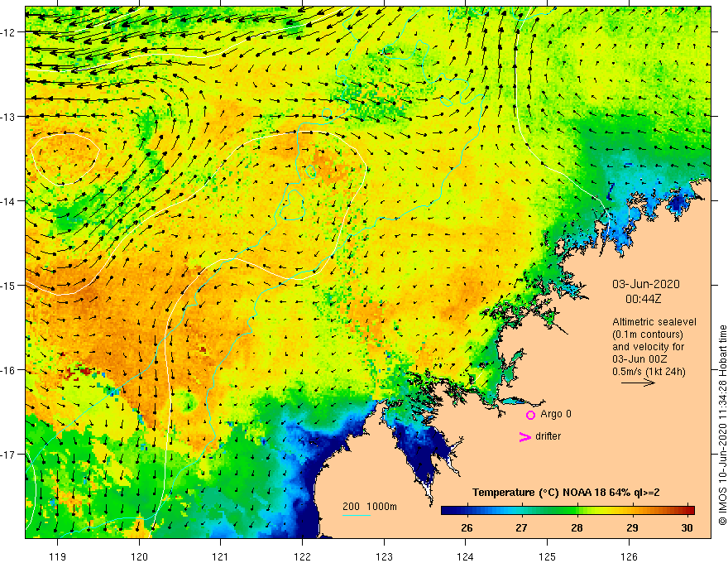Click the latitude axis label -12

click(x=8, y=32)
